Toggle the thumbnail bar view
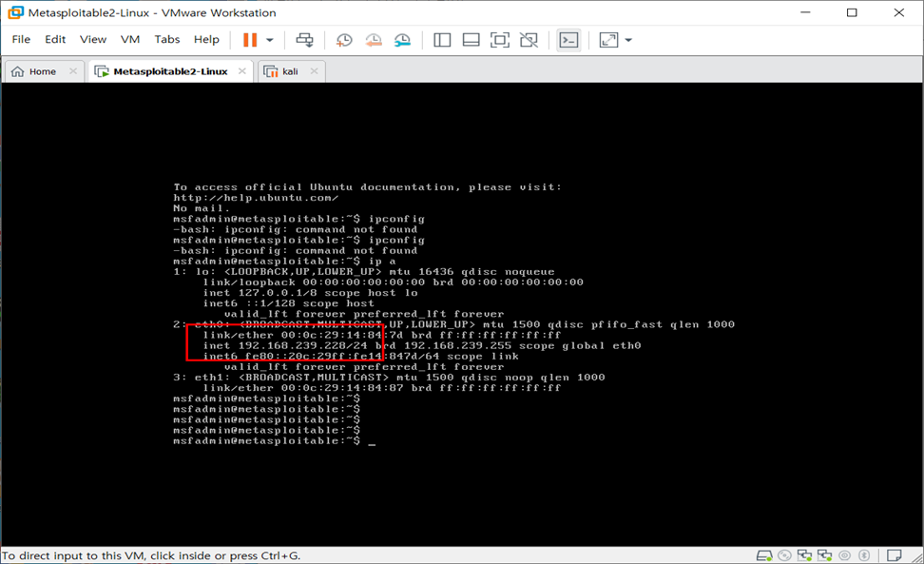 pyautogui.click(x=471, y=40)
